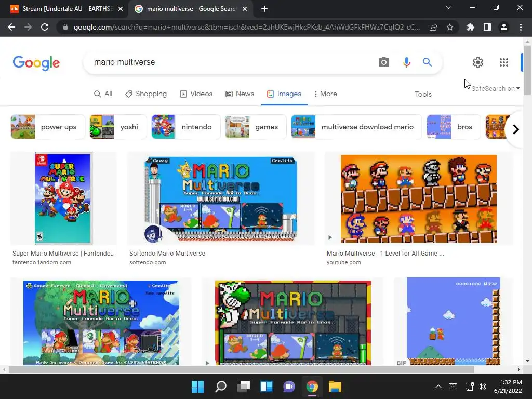
Task: Expand SafeSearch on dropdown
Action: 495,88
